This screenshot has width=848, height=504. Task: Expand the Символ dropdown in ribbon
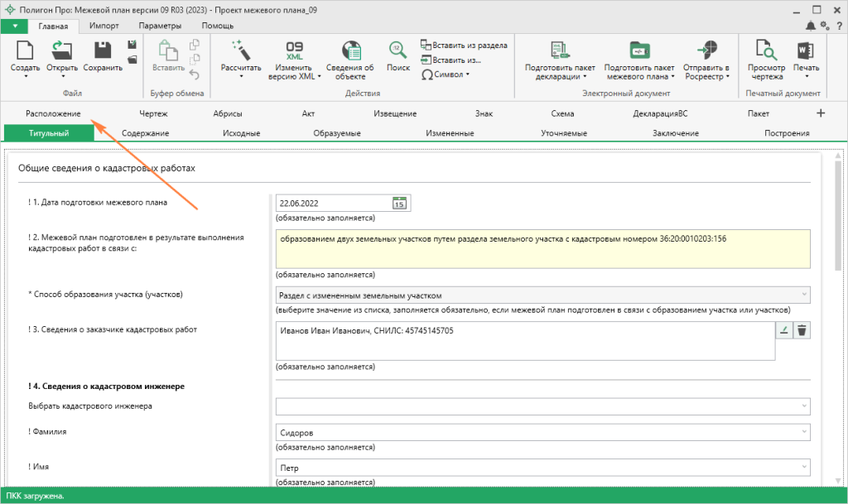pos(451,74)
